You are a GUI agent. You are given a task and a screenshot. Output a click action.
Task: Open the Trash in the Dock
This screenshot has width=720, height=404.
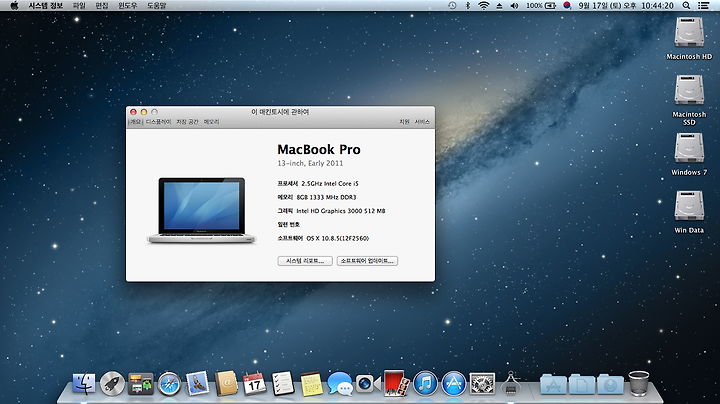[639, 383]
